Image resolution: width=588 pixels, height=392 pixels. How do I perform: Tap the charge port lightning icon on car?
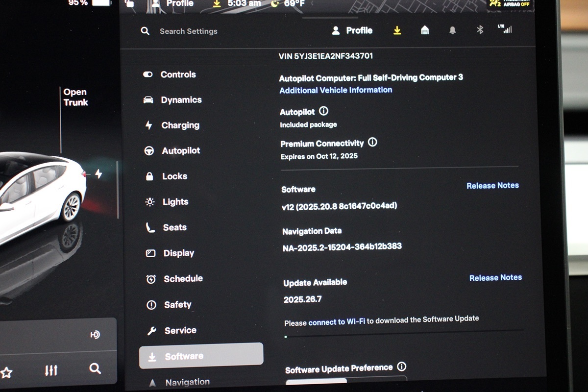tap(98, 174)
